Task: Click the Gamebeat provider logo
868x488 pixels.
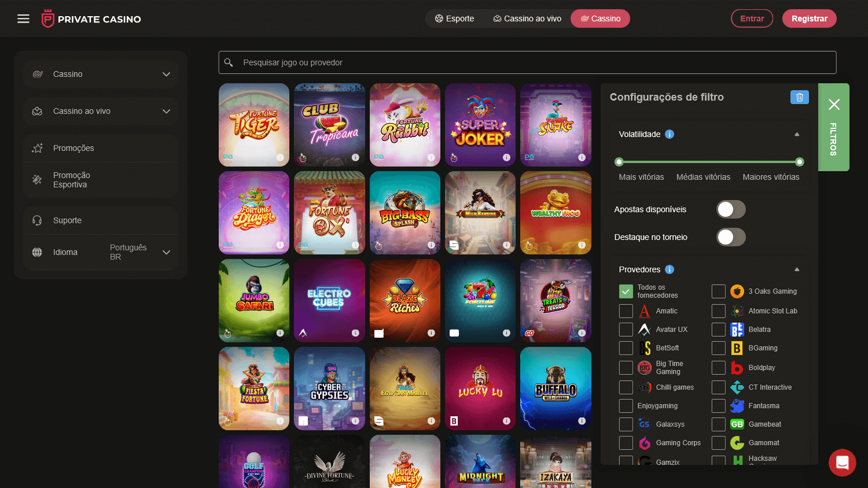Action: pos(737,424)
